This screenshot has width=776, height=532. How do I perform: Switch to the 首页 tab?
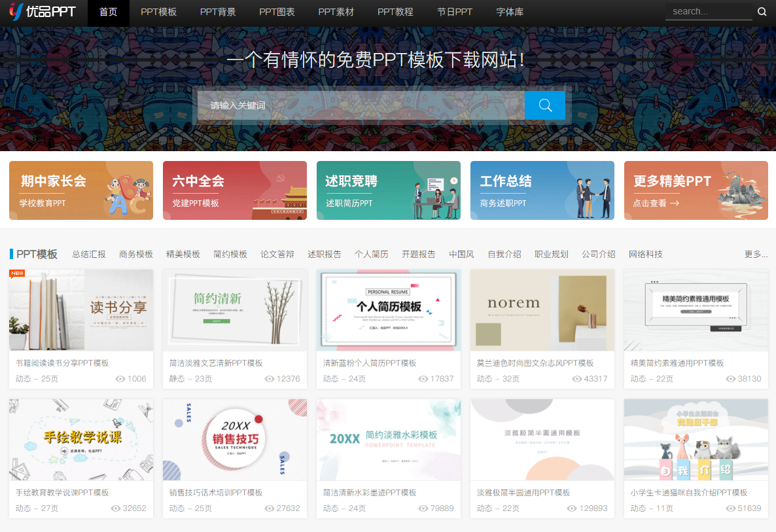point(108,12)
